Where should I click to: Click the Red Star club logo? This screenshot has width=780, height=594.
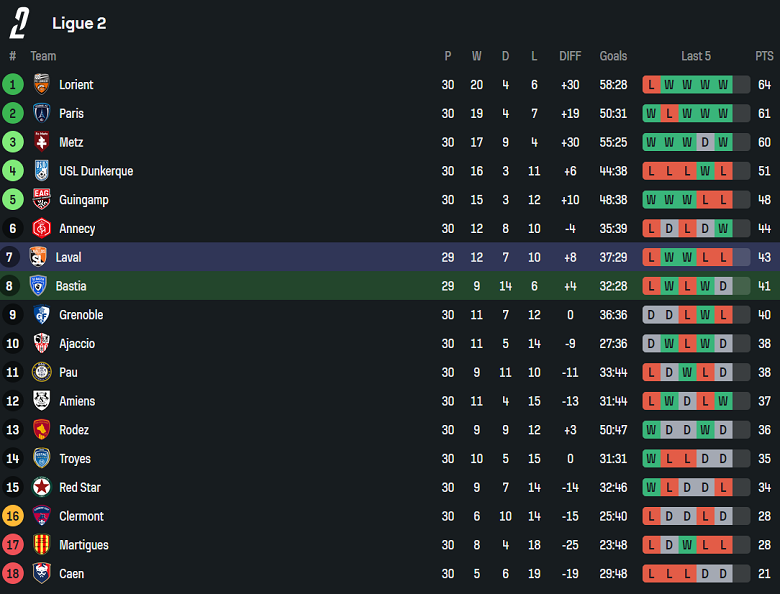pyautogui.click(x=41, y=488)
